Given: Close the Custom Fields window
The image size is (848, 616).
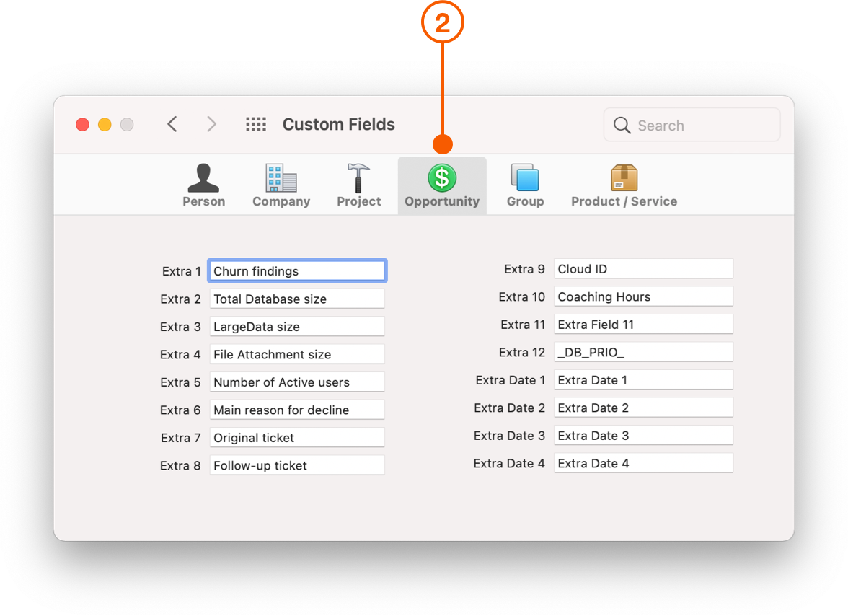Looking at the screenshot, I should (83, 125).
